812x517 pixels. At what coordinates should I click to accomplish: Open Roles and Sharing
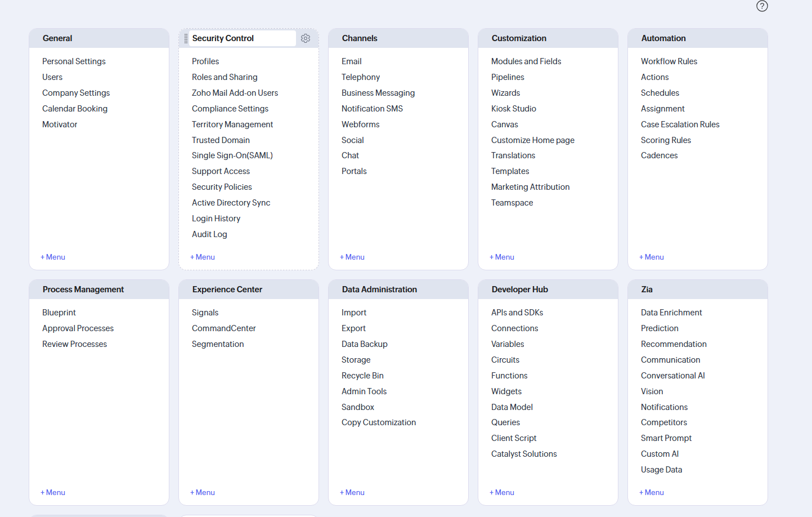(225, 77)
